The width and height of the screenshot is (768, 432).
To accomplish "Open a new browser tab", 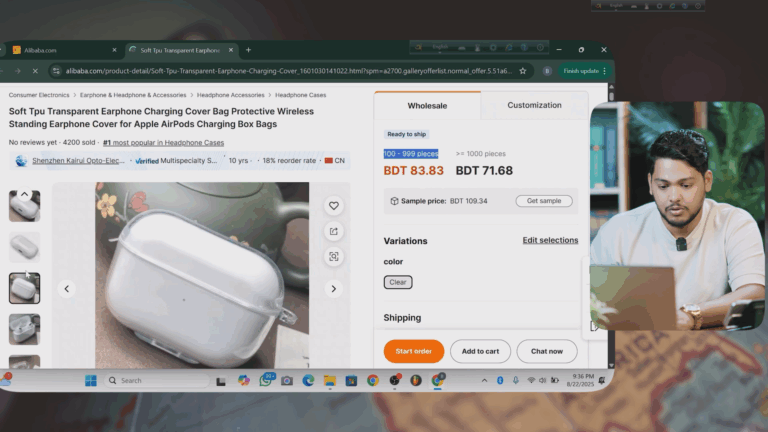I will click(248, 50).
